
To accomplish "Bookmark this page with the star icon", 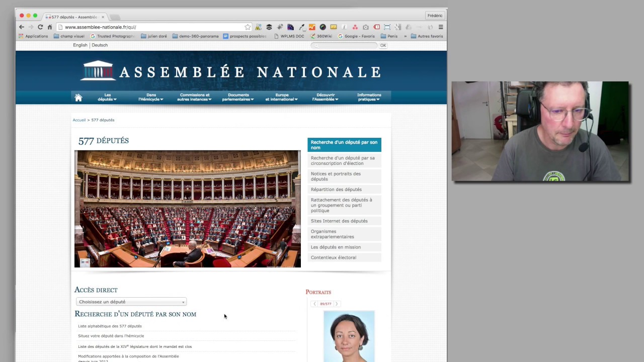I will 248,27.
